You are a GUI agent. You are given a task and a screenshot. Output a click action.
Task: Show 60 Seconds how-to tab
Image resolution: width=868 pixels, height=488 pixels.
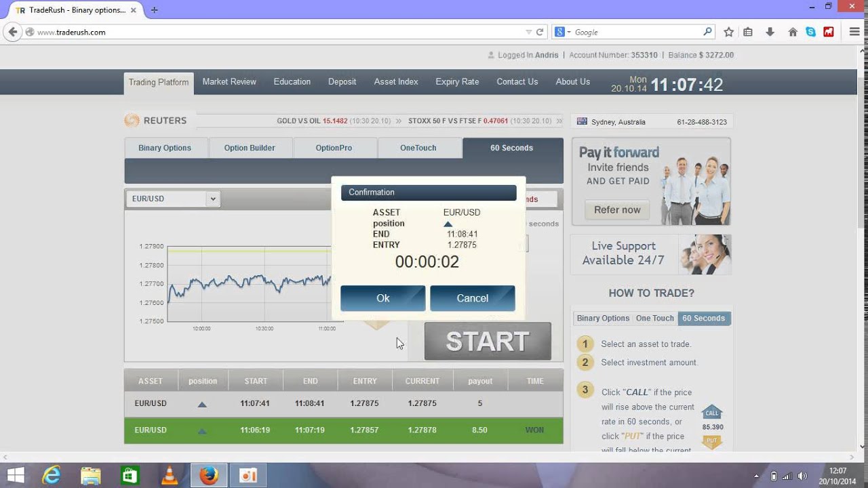[704, 318]
